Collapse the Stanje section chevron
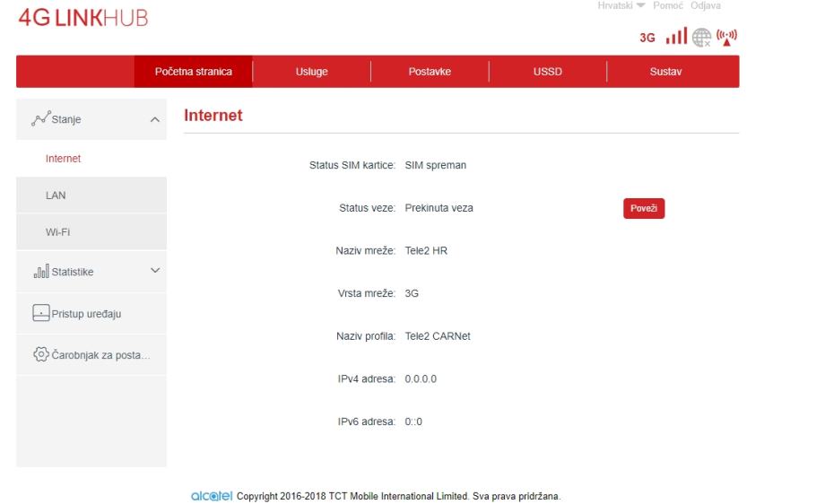 pos(154,119)
